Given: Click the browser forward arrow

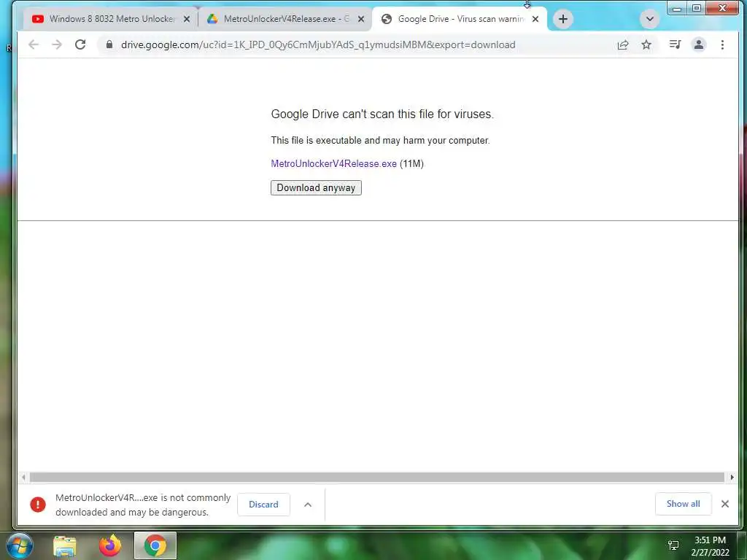Looking at the screenshot, I should point(57,44).
